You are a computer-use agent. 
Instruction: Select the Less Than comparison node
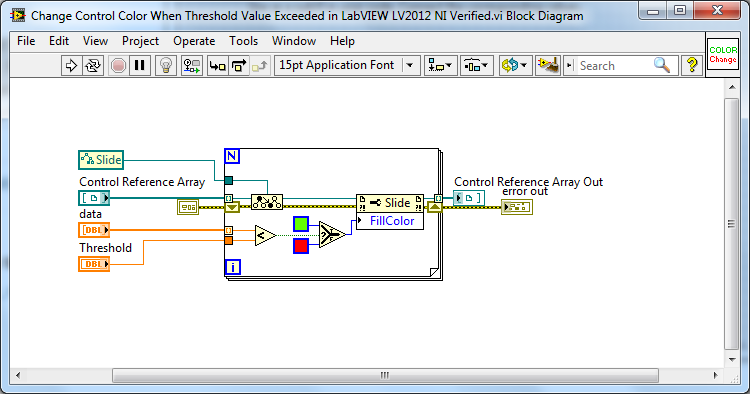click(265, 235)
